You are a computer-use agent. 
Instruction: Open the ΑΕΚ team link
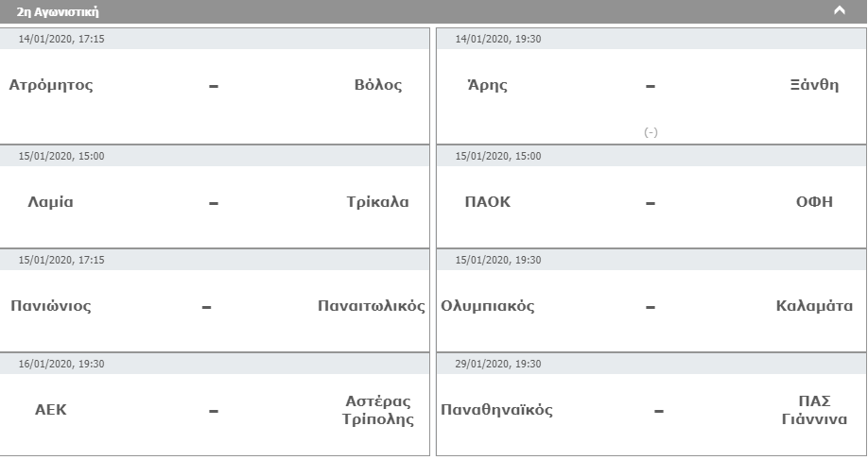click(x=51, y=410)
